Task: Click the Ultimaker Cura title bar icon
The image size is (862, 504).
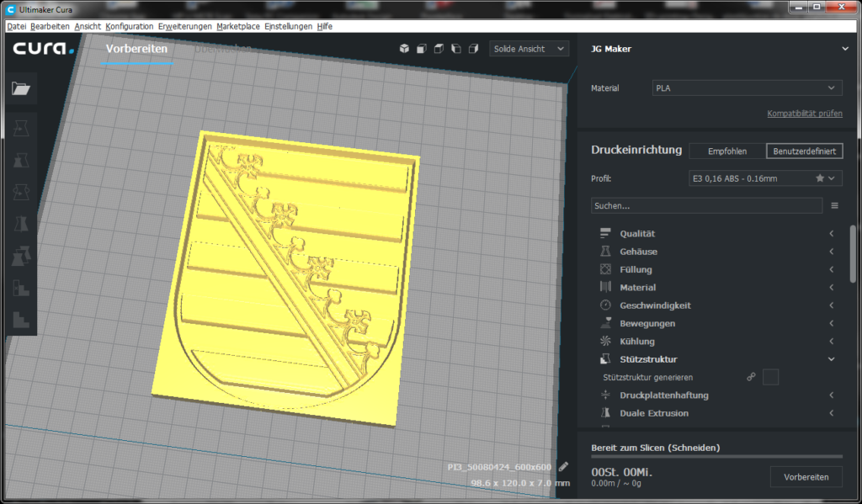Action: pos(10,9)
